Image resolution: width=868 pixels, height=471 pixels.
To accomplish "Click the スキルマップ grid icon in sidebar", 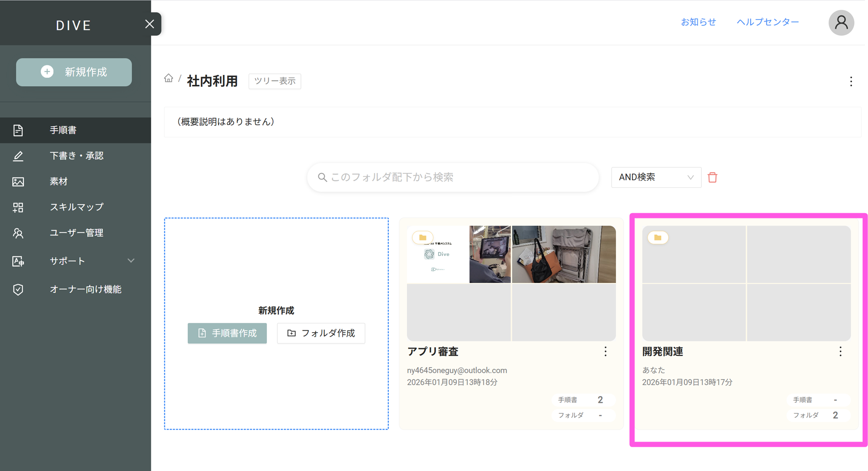I will [18, 207].
